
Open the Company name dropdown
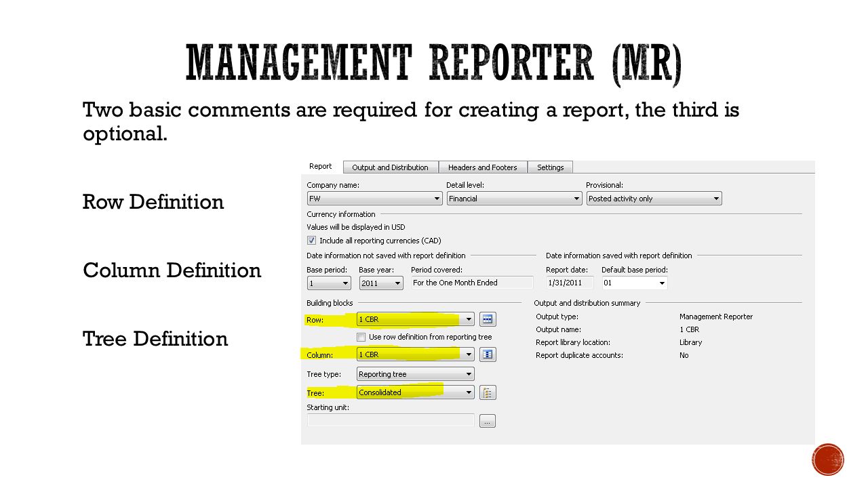(374, 199)
